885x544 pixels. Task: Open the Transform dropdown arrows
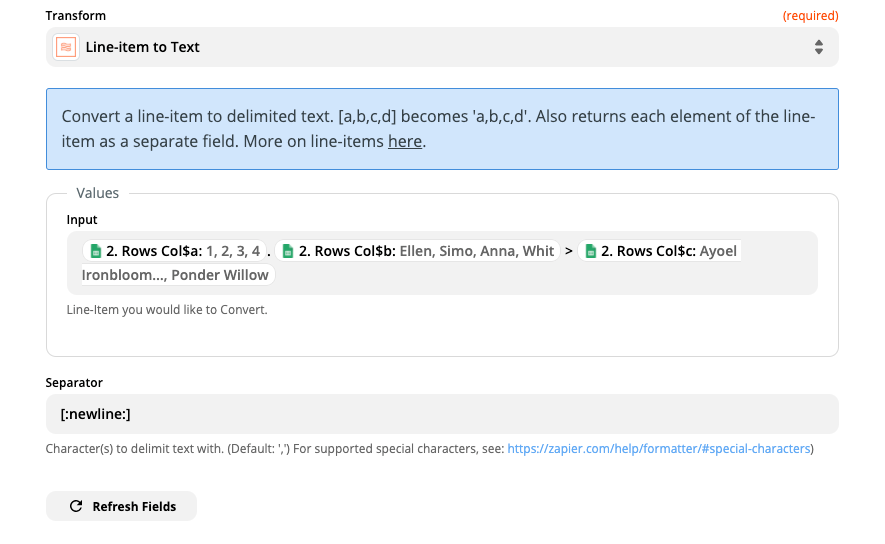(818, 47)
